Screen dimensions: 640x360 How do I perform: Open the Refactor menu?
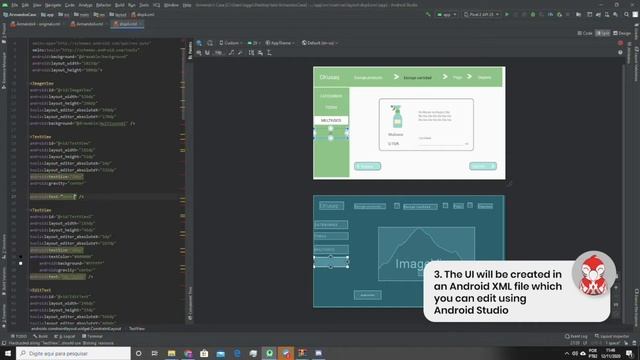coord(103,5)
